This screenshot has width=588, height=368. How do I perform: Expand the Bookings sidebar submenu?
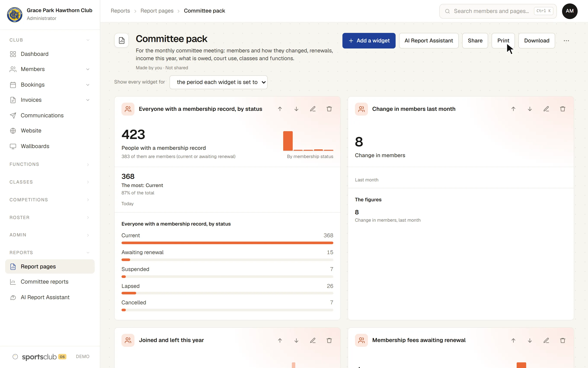tap(88, 85)
